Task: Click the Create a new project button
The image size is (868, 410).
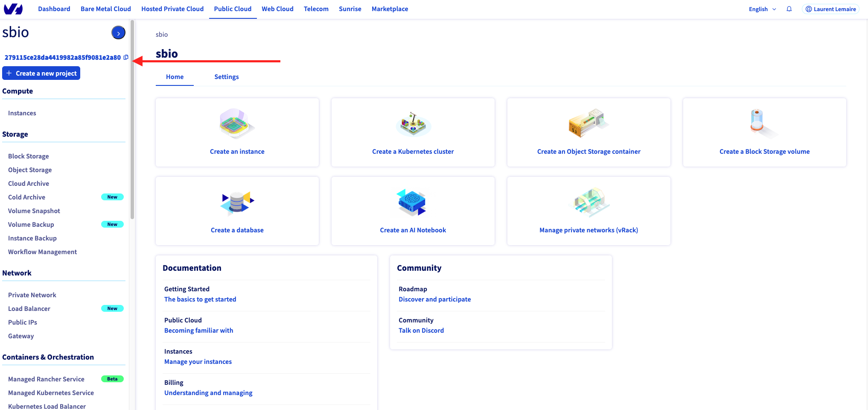Action: [41, 73]
